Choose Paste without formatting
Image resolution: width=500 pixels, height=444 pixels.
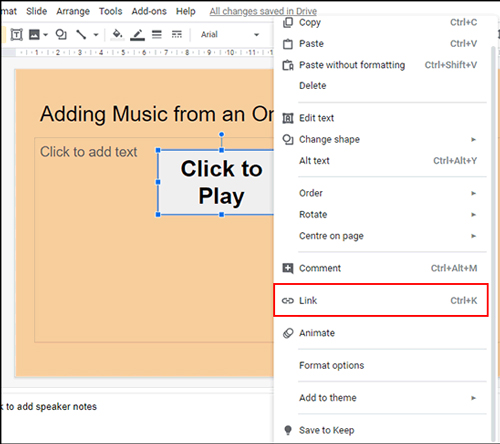(380, 65)
